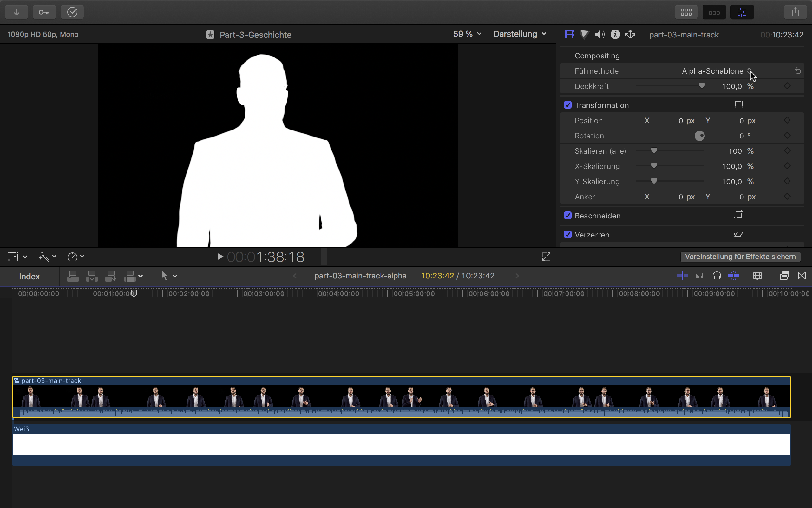Toggle timeline snapping icon
Screen dimensions: 812x508
[733, 276]
